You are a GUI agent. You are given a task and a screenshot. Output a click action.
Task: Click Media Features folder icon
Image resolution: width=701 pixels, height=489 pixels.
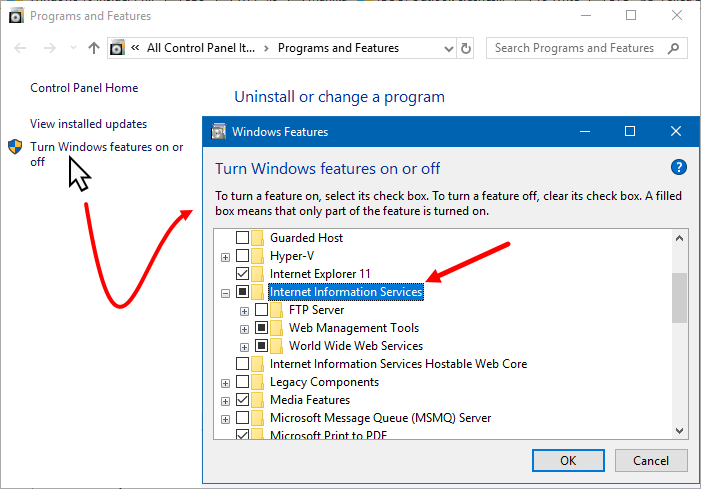[x=258, y=400]
